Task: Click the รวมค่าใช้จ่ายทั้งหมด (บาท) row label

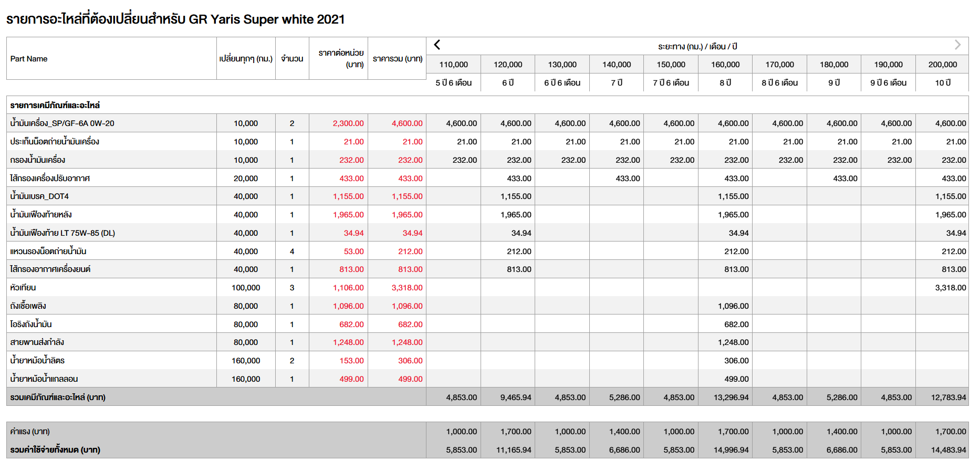Action: click(x=55, y=450)
